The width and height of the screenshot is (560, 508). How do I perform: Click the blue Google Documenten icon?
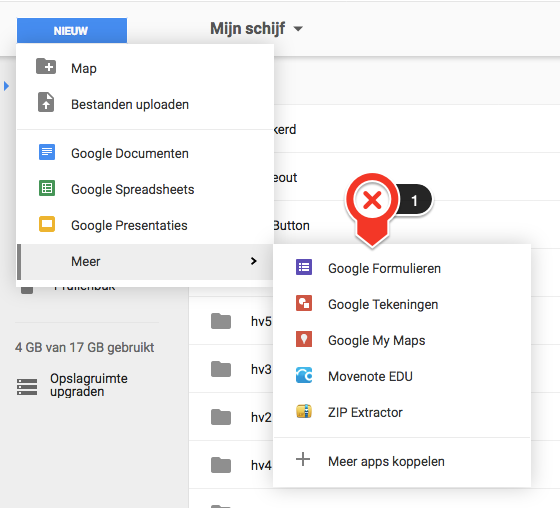click(x=47, y=152)
